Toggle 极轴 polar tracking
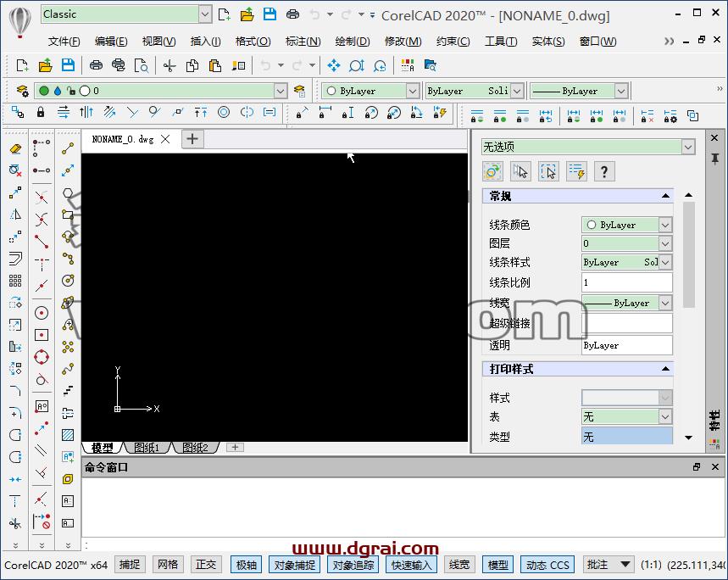Image resolution: width=728 pixels, height=580 pixels. pyautogui.click(x=247, y=565)
